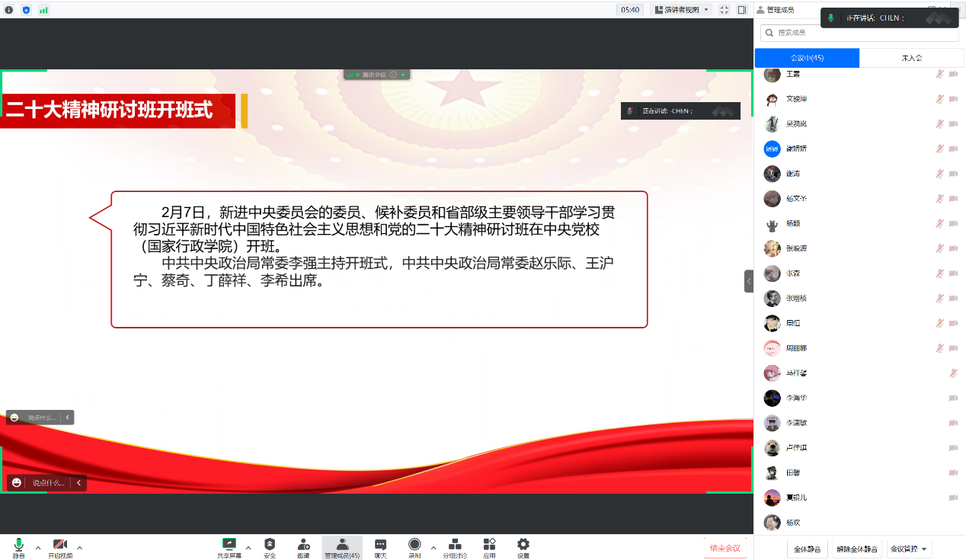Click the 搜索成员 search field
This screenshot has height=560, width=966.
point(861,33)
